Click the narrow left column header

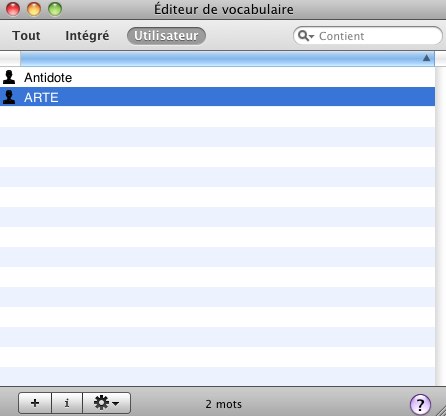point(10,59)
